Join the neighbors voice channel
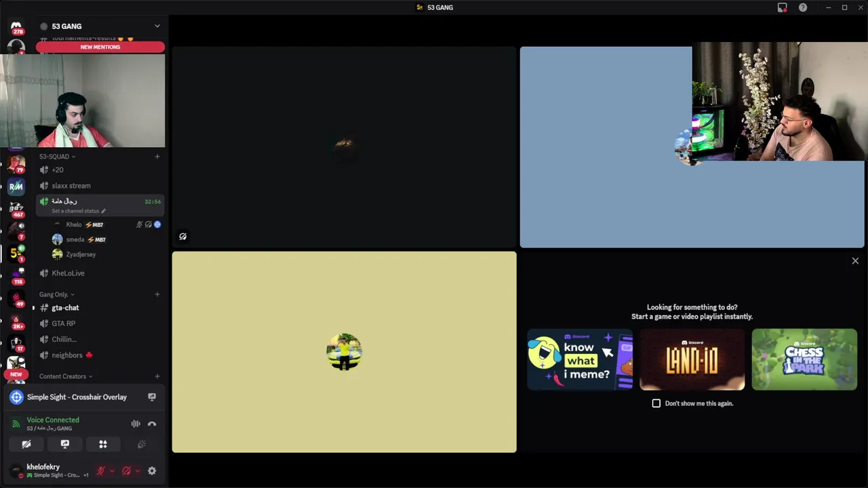Viewport: 868px width, 488px height. [100, 355]
